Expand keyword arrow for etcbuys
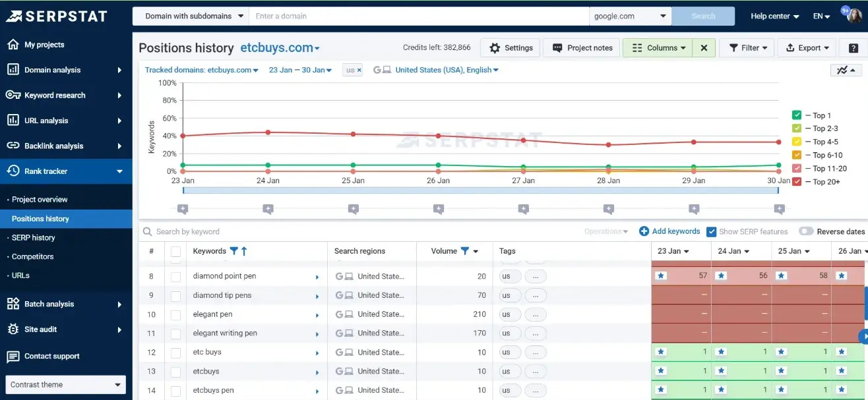868x400 pixels. (317, 372)
